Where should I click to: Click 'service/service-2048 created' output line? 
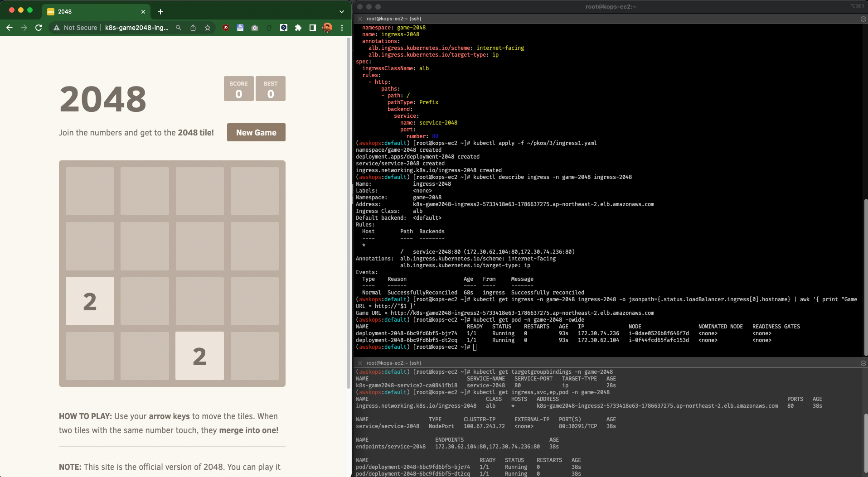[x=400, y=164]
